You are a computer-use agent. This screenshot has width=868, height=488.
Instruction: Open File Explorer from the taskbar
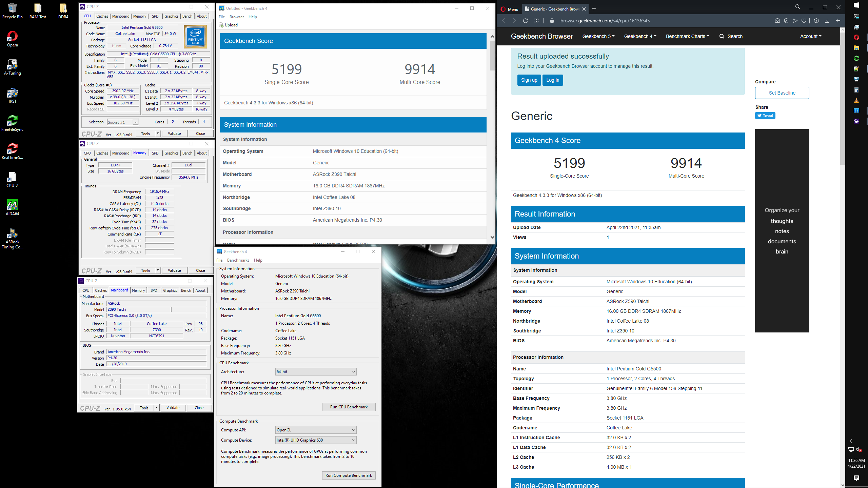[x=856, y=48]
